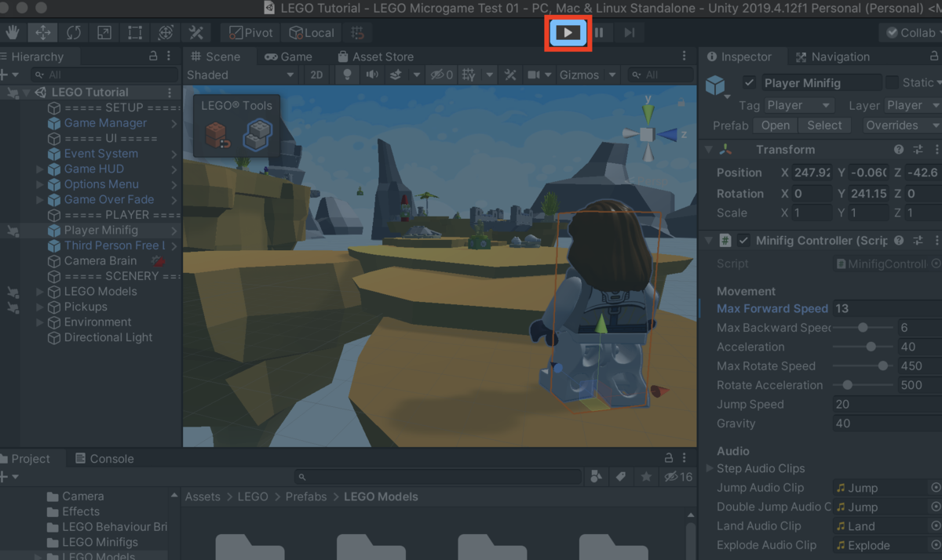
Task: Click the Max Rotate Speed slider
Action: [863, 366]
